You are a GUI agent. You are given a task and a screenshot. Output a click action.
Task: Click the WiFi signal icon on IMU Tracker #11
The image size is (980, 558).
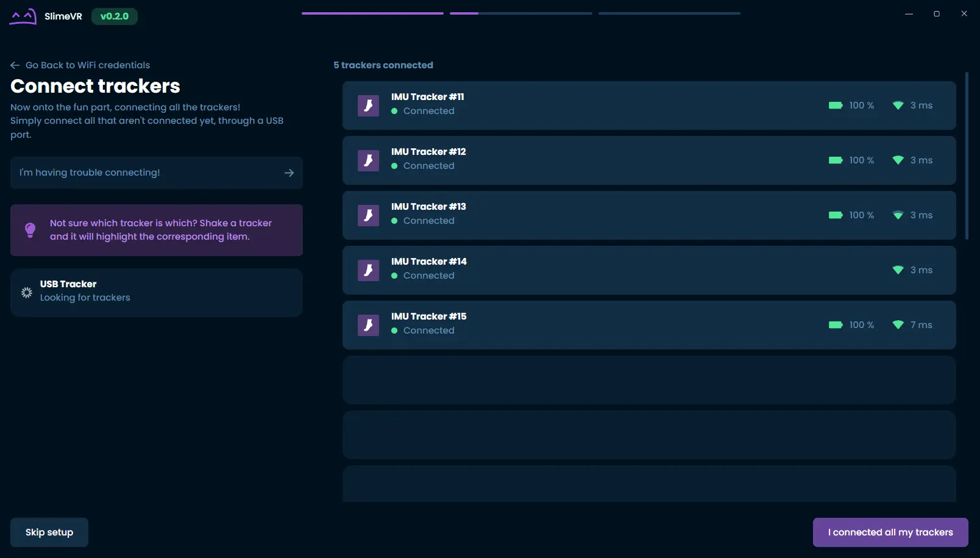tap(898, 106)
